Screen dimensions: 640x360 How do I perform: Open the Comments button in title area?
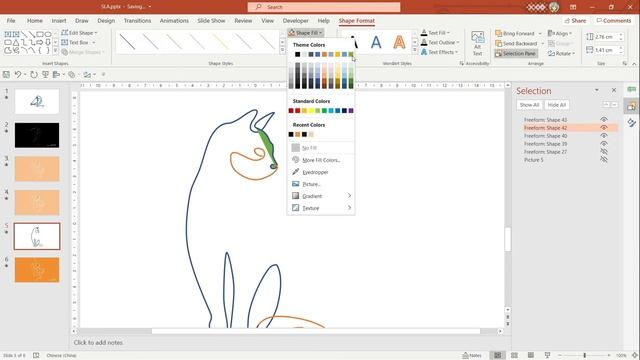pyautogui.click(x=613, y=20)
